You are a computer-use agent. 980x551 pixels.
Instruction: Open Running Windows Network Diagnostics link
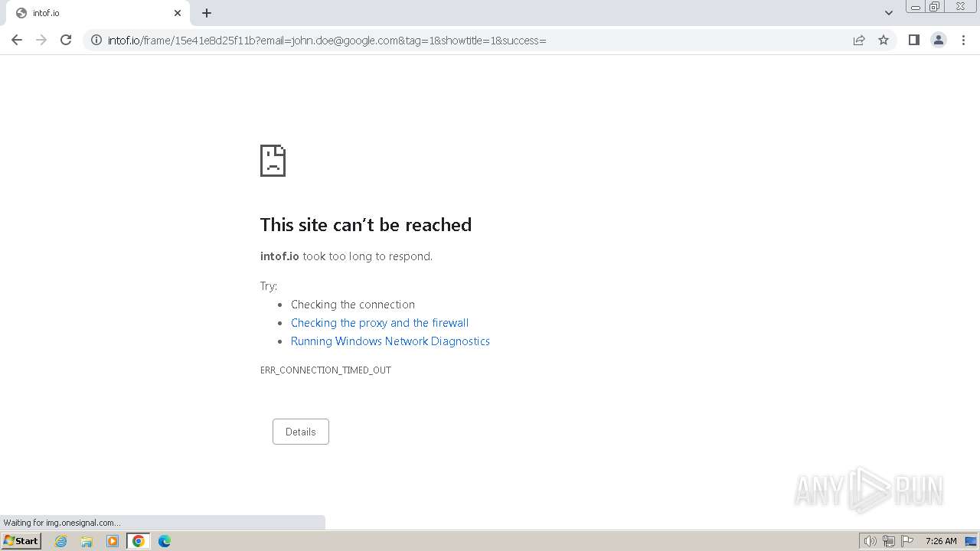(x=390, y=341)
